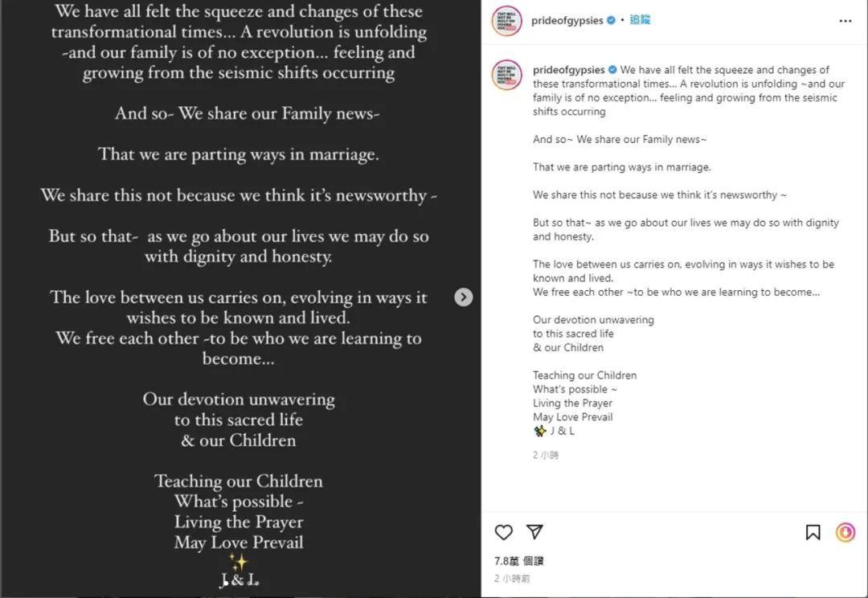Screen dimensions: 868x598
Task: Click the 'May Love Prevail' caption line
Action: 572,417
